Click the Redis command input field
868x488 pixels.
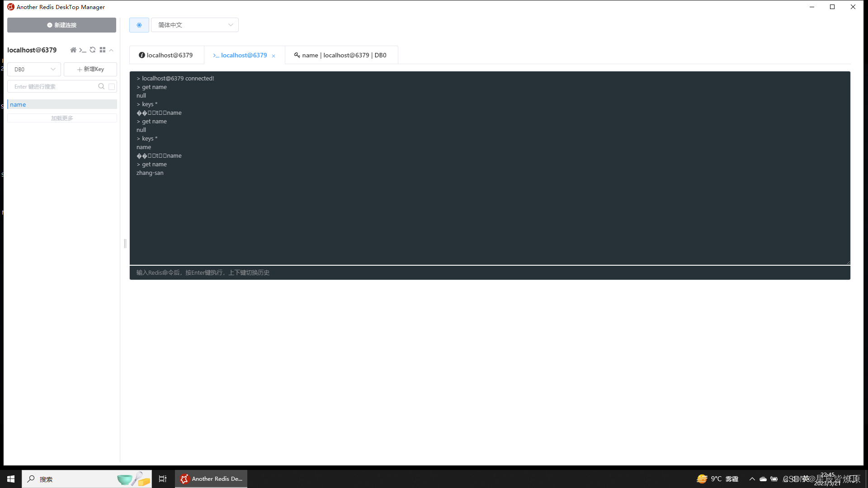(x=489, y=272)
